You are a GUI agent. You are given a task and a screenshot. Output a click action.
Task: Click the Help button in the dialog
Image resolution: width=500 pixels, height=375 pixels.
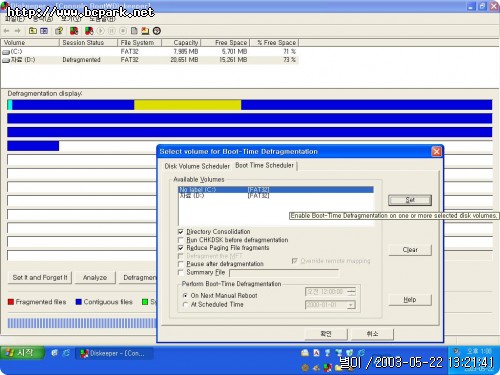tap(410, 300)
